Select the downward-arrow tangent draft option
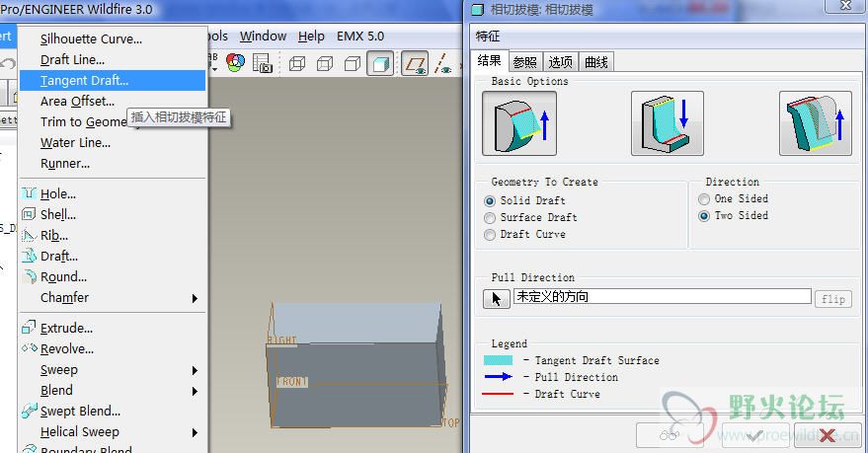 pos(668,123)
